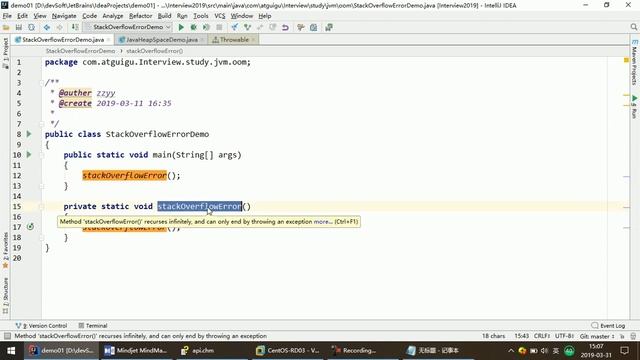Open api.chm from taskbar
640x360 pixels.
(x=198, y=351)
